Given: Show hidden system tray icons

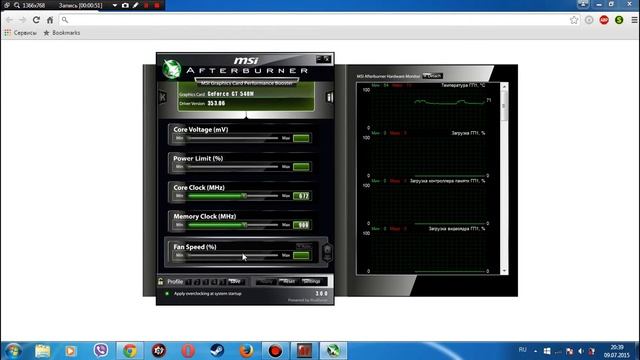Looking at the screenshot, I should click(536, 351).
